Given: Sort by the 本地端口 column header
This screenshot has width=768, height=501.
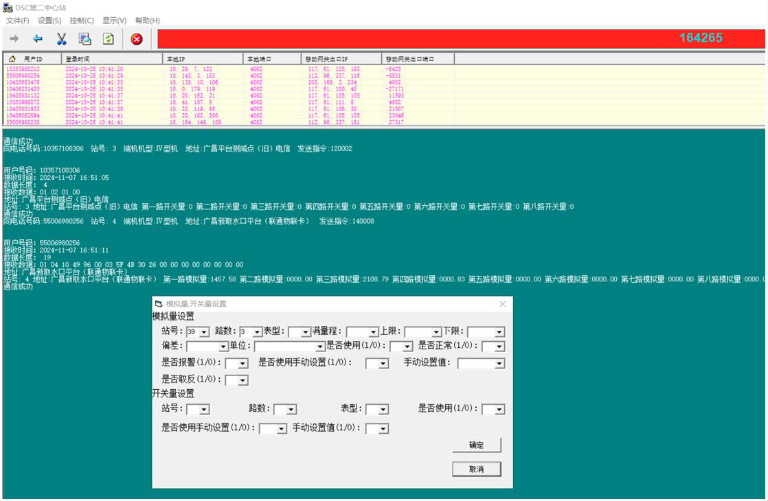Looking at the screenshot, I should pos(272,59).
